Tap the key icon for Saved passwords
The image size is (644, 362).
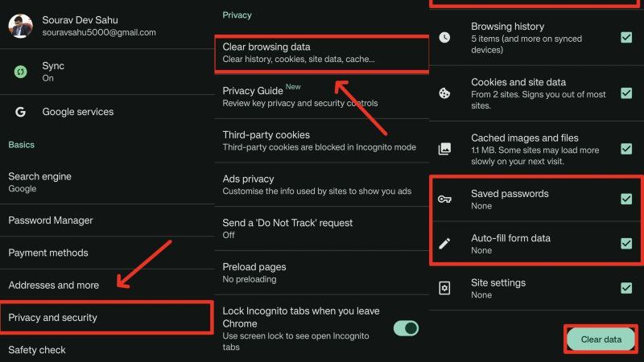444,200
